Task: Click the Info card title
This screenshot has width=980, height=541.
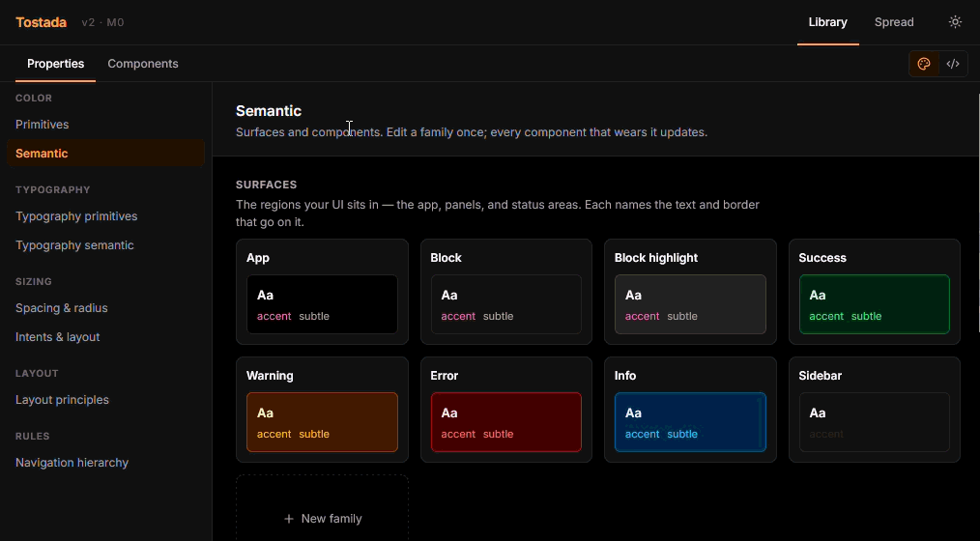Action: click(x=625, y=376)
